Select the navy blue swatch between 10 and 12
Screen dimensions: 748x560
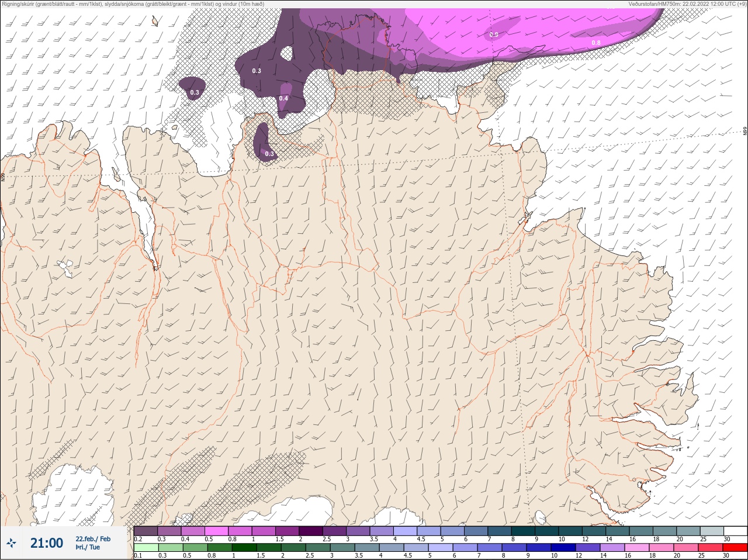tap(563, 548)
